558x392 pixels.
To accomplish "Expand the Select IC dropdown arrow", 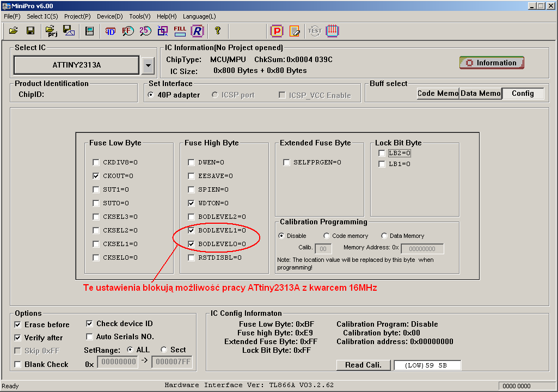I will [x=148, y=65].
